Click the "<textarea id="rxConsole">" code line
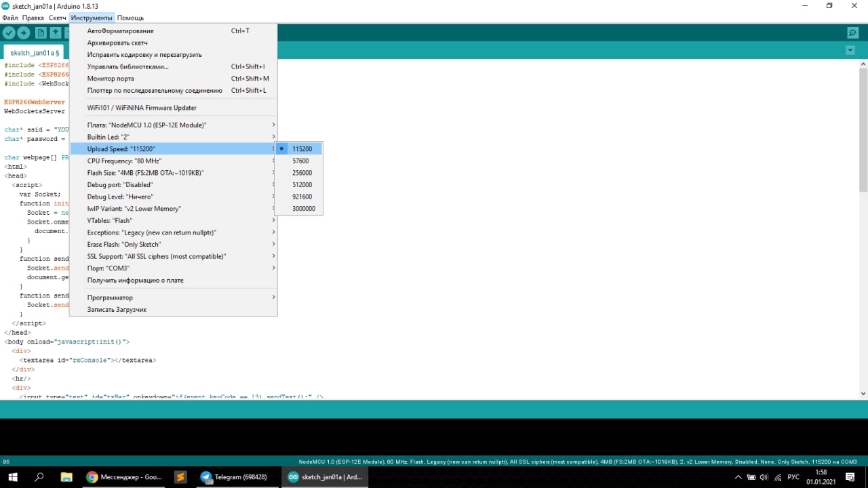This screenshot has height=488, width=868. pyautogui.click(x=90, y=360)
